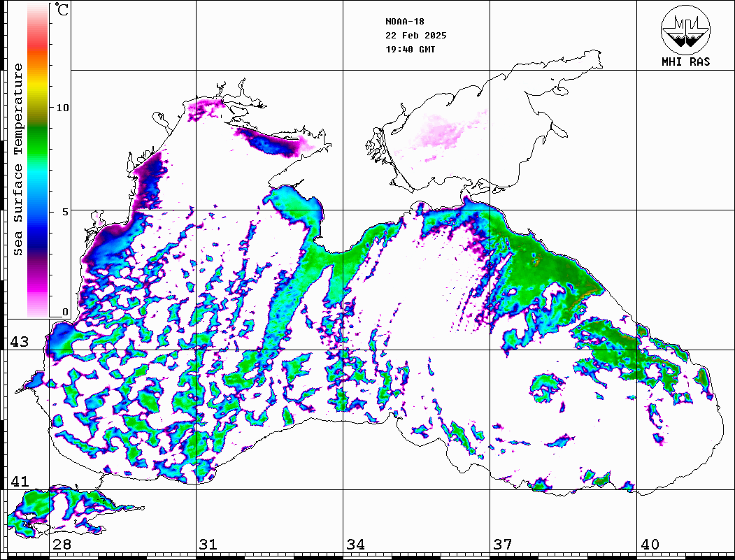The height and width of the screenshot is (560, 735).
Task: Click the time "19:40 GMT"
Action: pyautogui.click(x=410, y=49)
